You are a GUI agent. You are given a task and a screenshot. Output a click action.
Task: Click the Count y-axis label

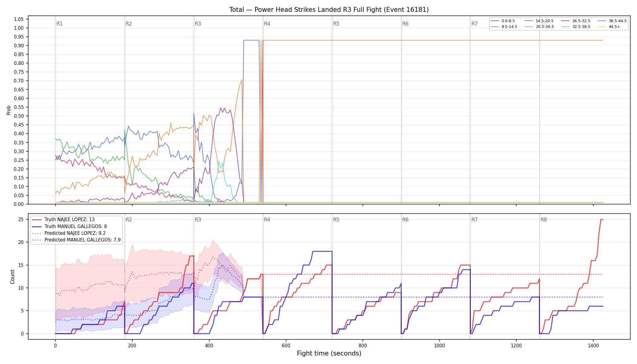pos(12,277)
